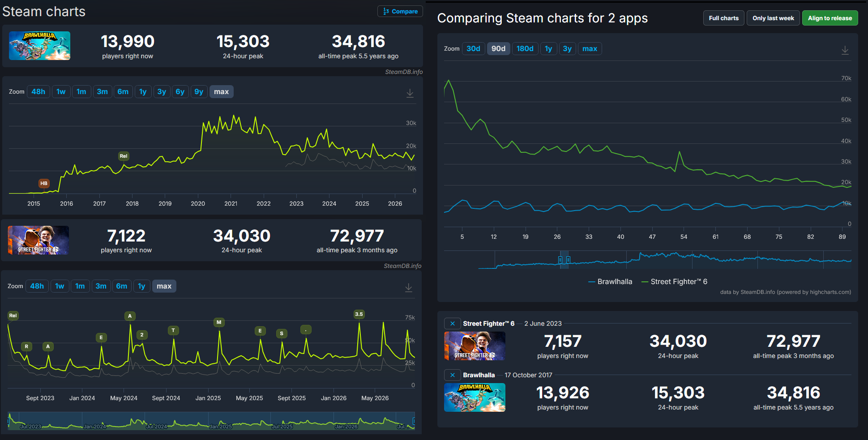
Task: Open the 3.5 event flag on Street Fighter chart
Action: pos(359,314)
